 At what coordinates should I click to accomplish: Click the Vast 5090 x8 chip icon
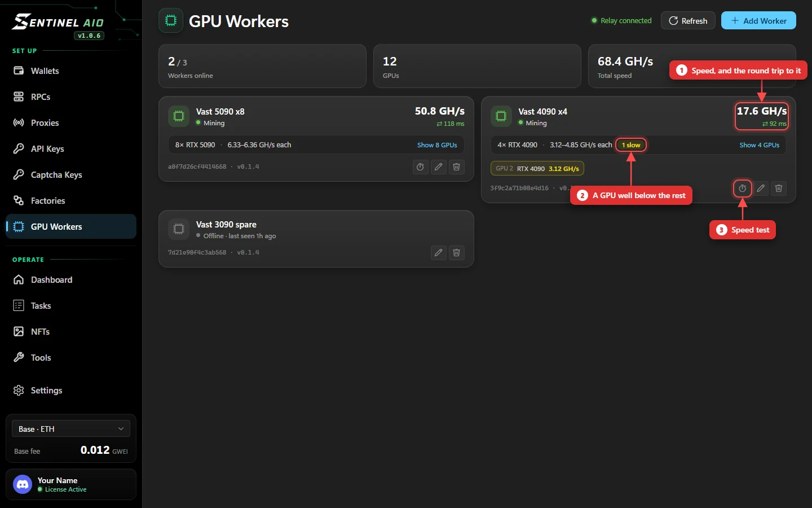click(179, 116)
